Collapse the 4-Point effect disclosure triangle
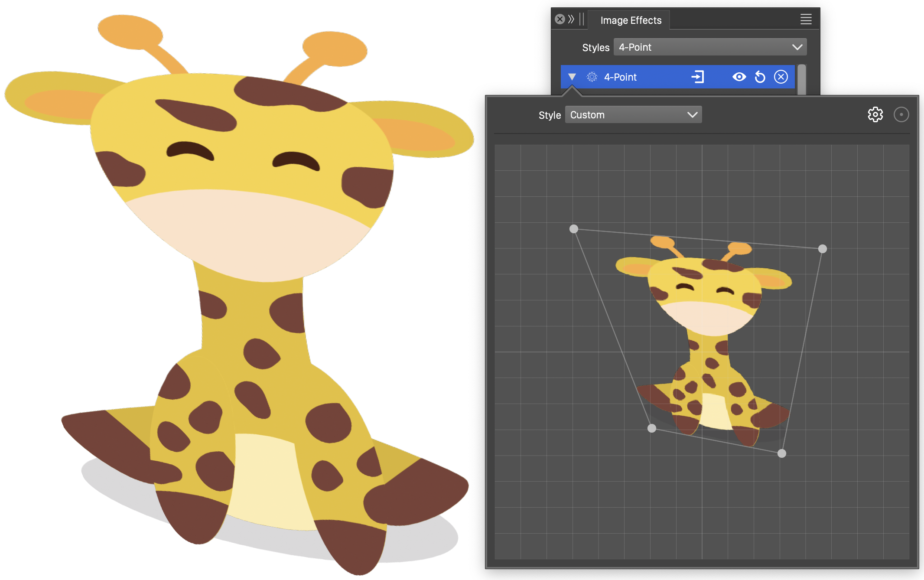The image size is (924, 580). 572,77
